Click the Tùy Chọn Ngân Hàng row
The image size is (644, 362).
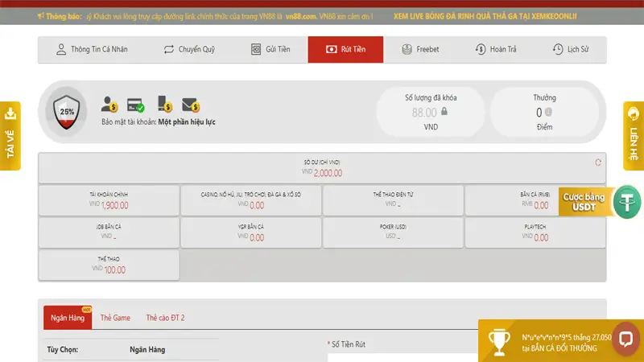click(131, 350)
